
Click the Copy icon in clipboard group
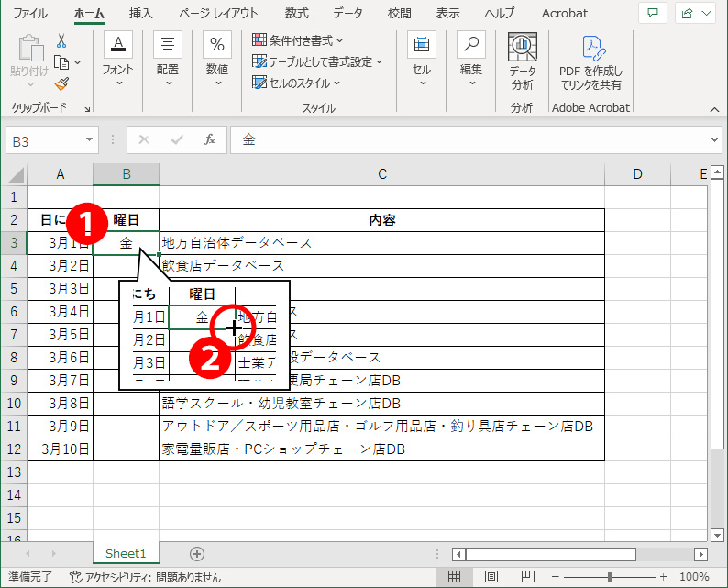(61, 62)
